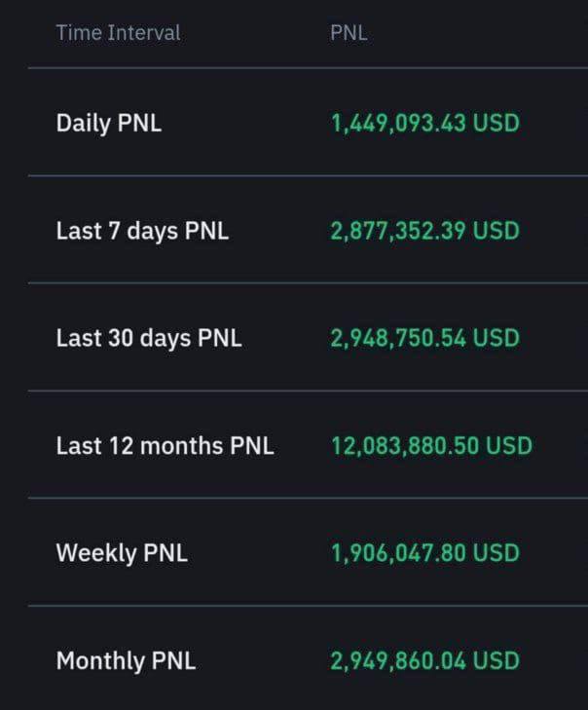Select the Last 30 days PNL label
Viewport: 588px width, 710px height.
[x=149, y=338]
